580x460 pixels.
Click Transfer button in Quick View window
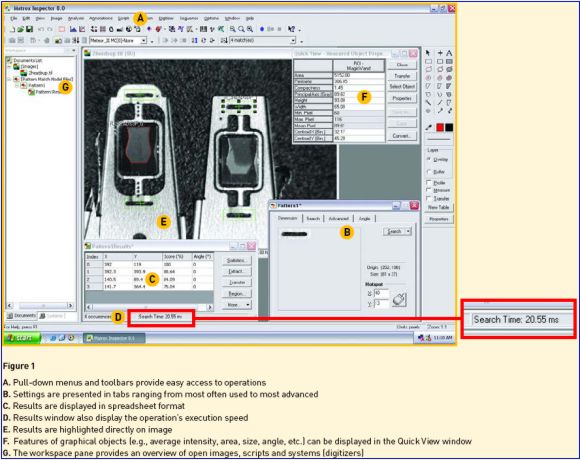tap(402, 76)
